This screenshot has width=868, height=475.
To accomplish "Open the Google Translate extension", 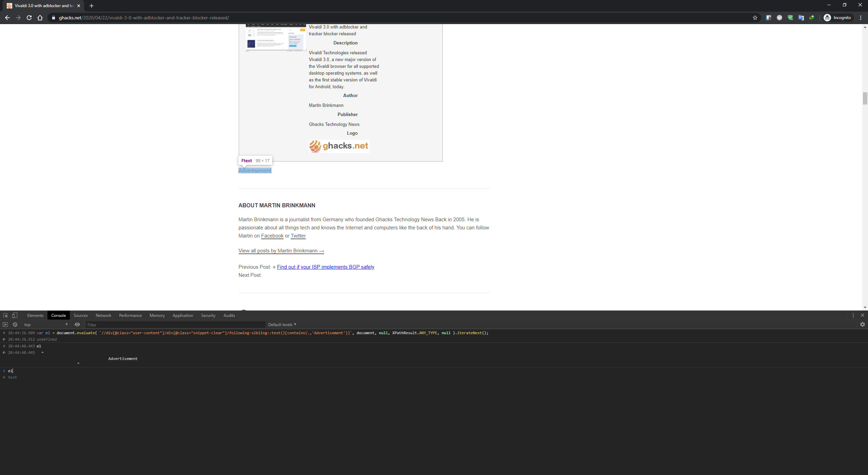I will coord(802,17).
